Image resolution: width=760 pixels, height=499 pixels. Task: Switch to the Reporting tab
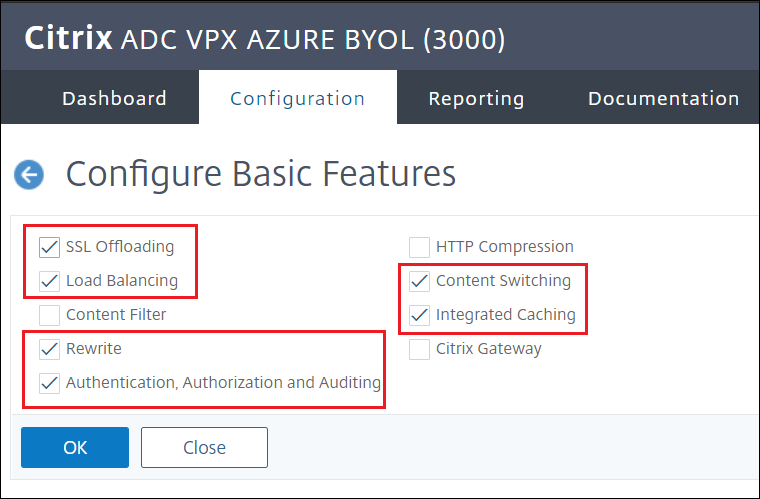pos(476,98)
